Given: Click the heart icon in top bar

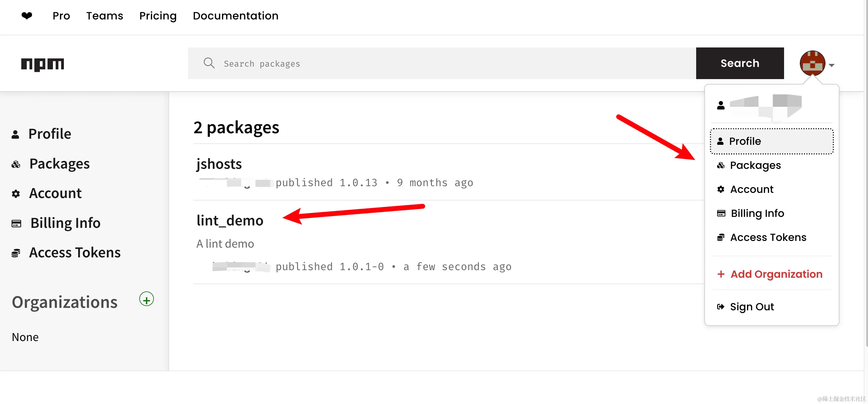Looking at the screenshot, I should 27,16.
